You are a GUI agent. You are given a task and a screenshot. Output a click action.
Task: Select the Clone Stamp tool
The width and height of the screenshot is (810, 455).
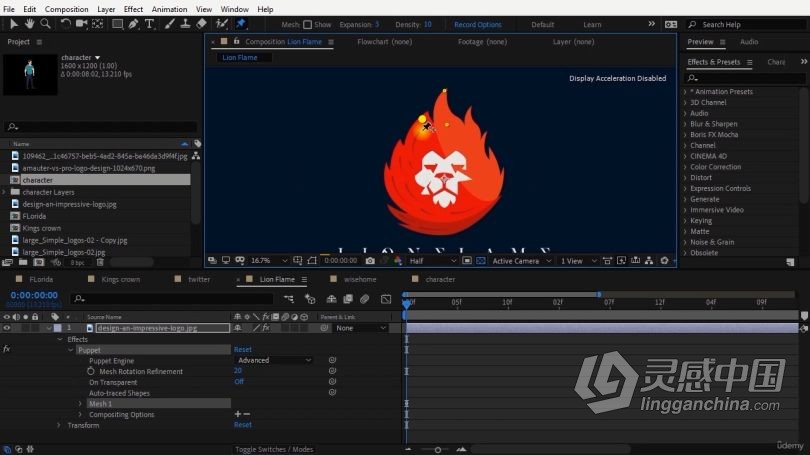pos(185,24)
